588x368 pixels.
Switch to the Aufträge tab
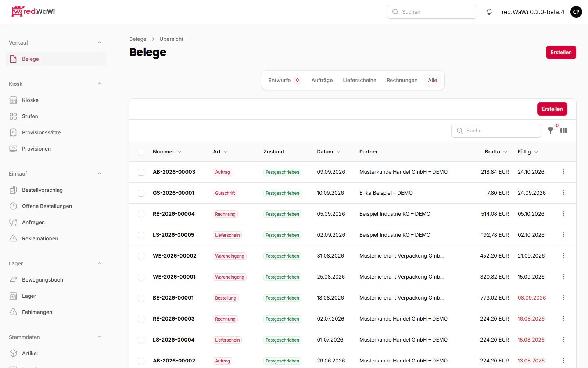point(322,80)
